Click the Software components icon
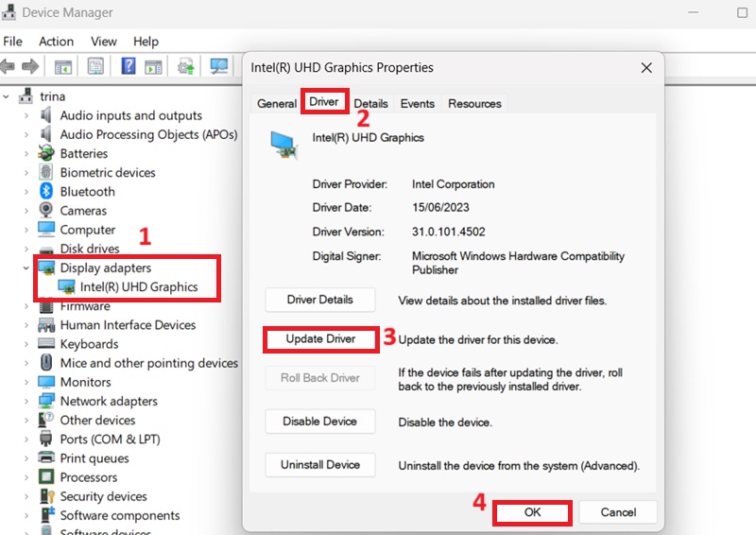Image resolution: width=756 pixels, height=535 pixels. pos(46,515)
